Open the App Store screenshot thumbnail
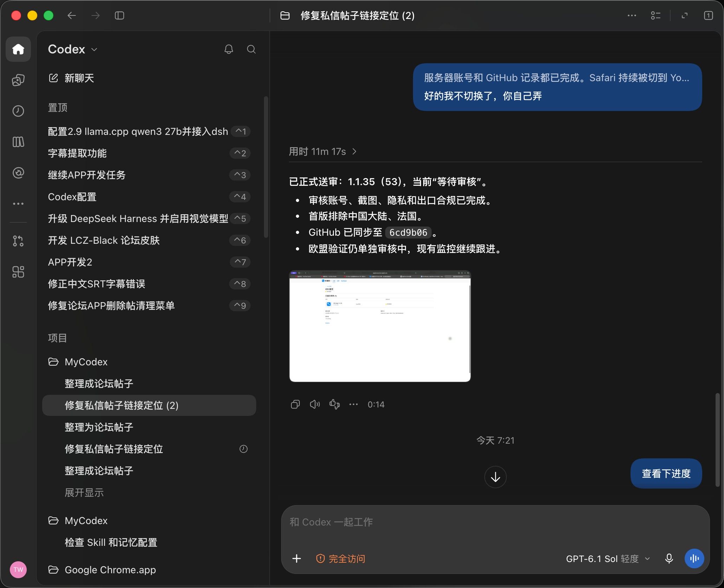Viewport: 724px width, 588px height. coord(380,326)
